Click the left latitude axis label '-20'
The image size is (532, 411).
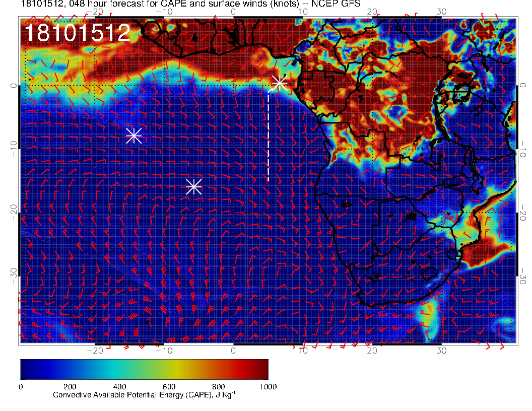point(14,213)
